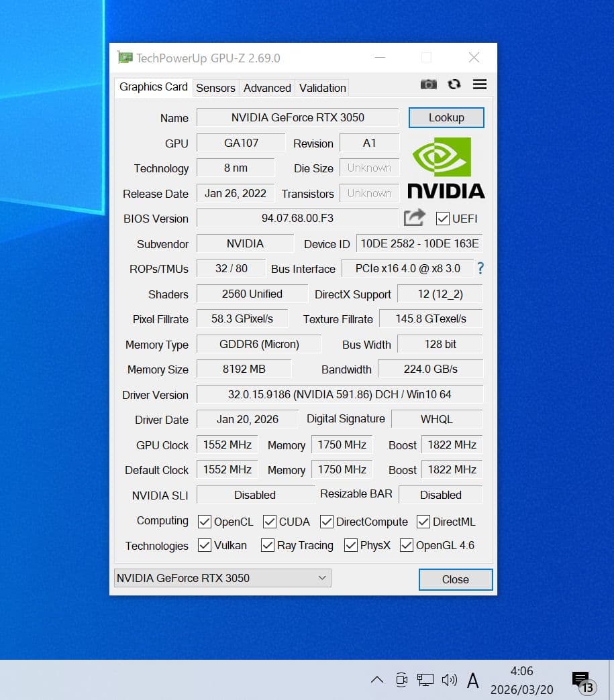Click the Bandwidth 224.0 GB/s field

pos(430,369)
